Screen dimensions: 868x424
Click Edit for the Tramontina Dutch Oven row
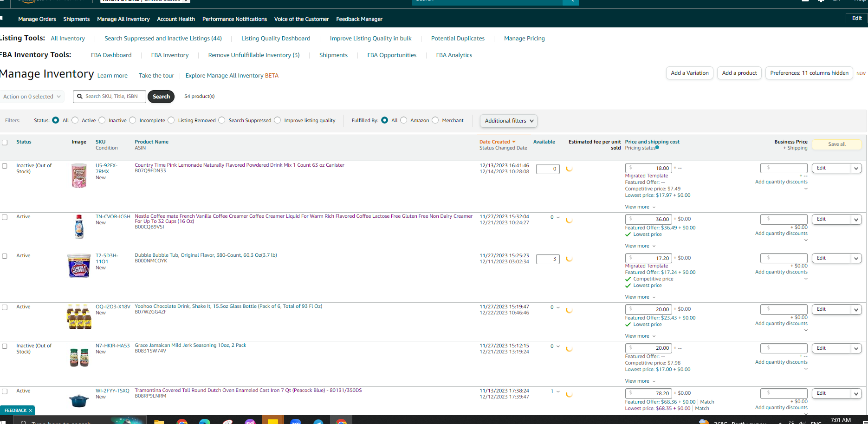(831, 393)
